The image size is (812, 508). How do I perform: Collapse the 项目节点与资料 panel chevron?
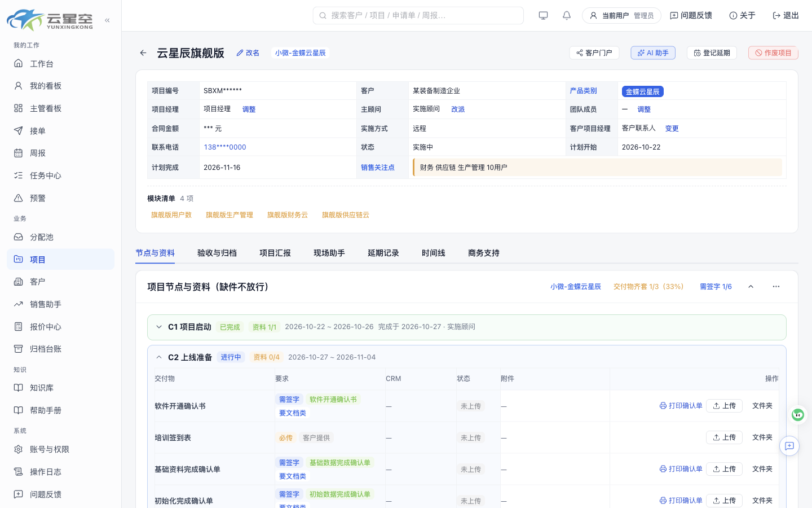pos(751,287)
